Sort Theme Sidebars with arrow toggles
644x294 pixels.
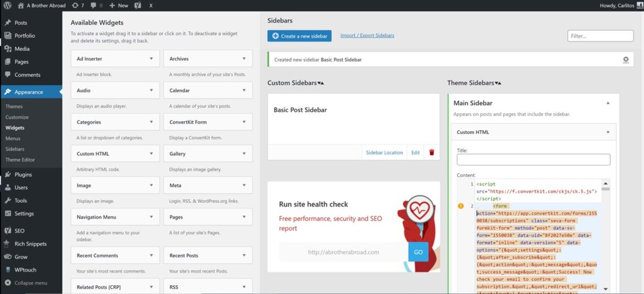point(498,84)
